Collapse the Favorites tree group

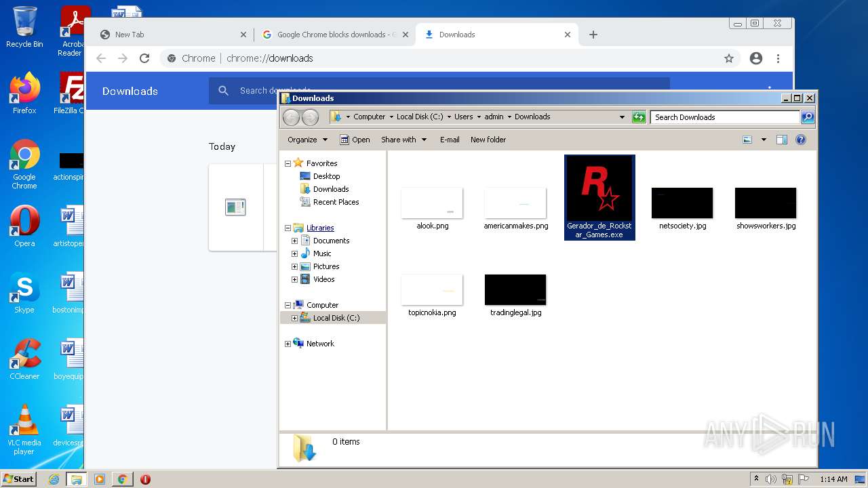click(x=288, y=163)
